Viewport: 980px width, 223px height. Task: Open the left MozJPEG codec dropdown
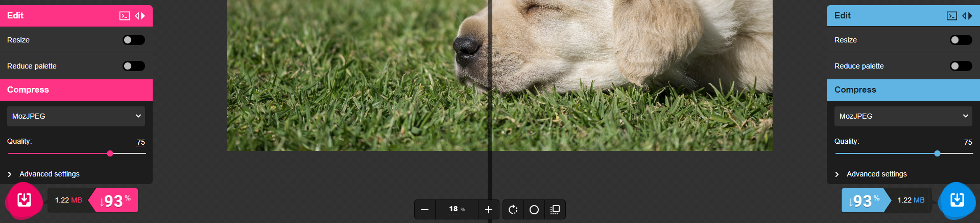point(76,116)
